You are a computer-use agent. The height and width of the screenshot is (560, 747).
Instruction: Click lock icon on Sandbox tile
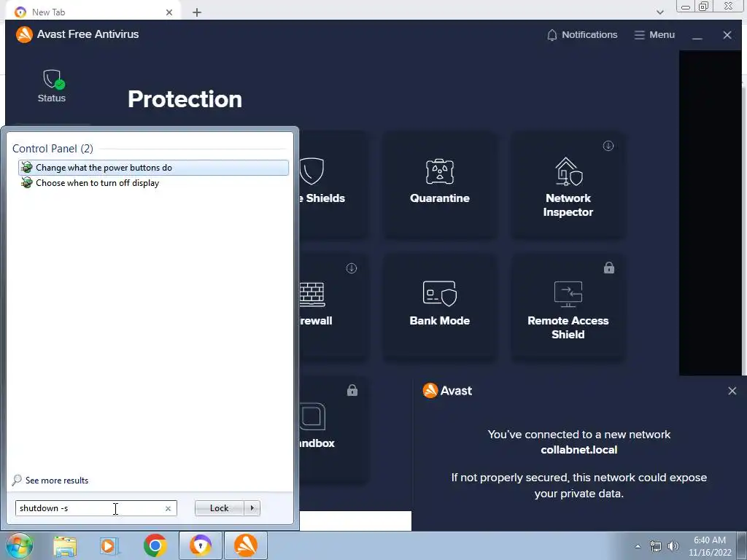pyautogui.click(x=352, y=391)
